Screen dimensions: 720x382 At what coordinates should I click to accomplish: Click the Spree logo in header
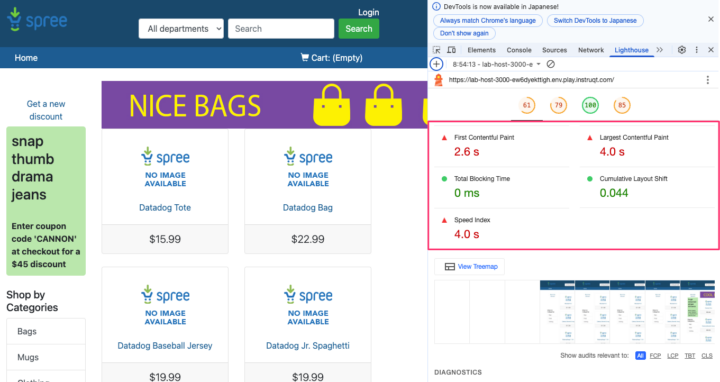coord(38,20)
